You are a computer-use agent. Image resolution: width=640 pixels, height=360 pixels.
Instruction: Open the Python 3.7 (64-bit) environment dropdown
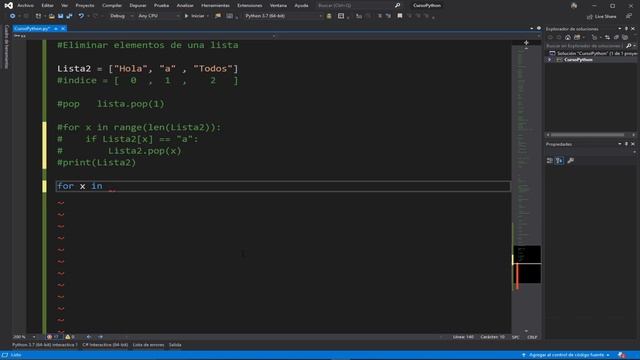point(283,16)
